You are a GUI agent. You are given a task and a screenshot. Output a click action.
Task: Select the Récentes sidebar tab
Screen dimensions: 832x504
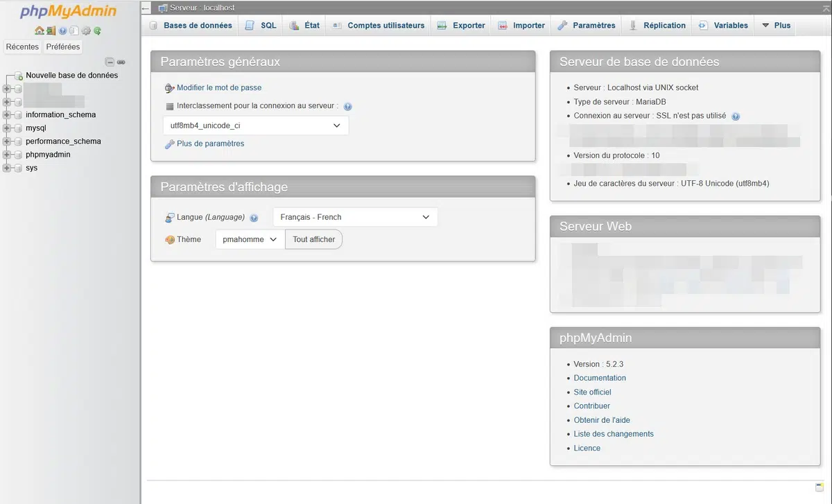point(22,46)
